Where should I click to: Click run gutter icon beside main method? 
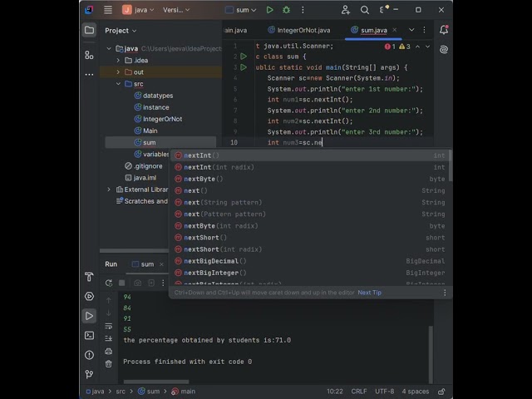pyautogui.click(x=244, y=67)
